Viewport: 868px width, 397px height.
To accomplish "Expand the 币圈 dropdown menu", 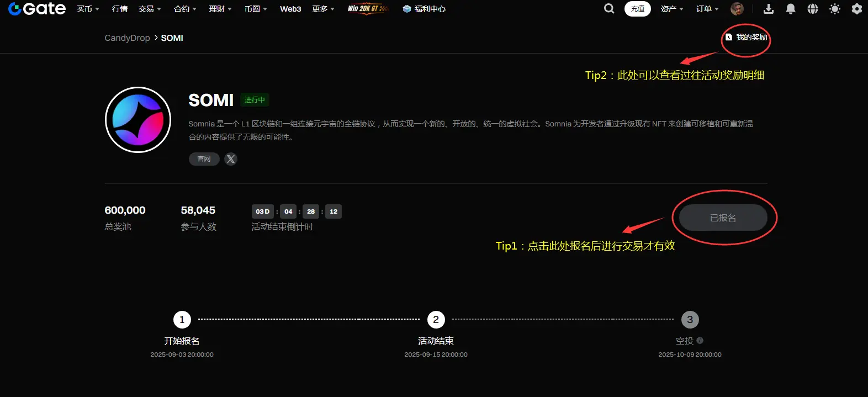I will coord(256,9).
